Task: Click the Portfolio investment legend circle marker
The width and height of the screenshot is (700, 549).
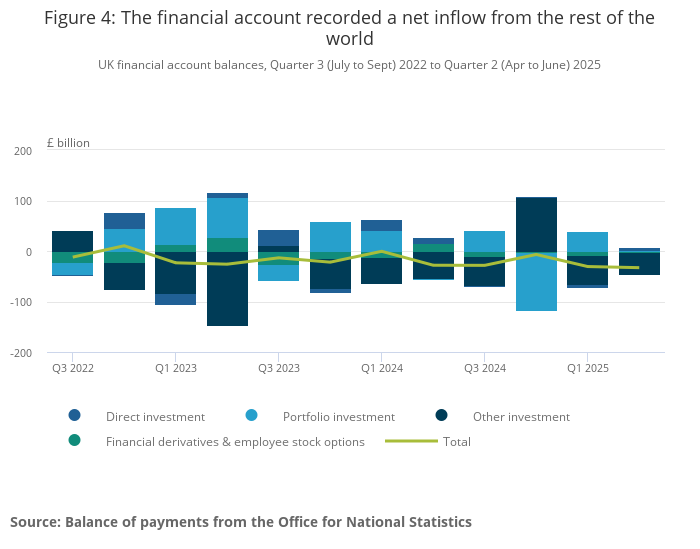Action: point(252,416)
